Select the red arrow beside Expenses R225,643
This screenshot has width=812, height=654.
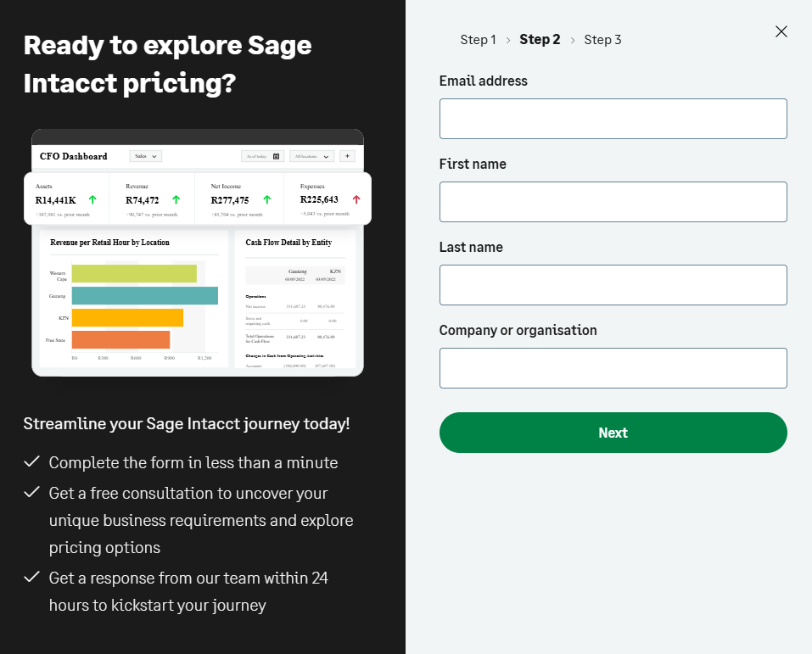(x=356, y=199)
